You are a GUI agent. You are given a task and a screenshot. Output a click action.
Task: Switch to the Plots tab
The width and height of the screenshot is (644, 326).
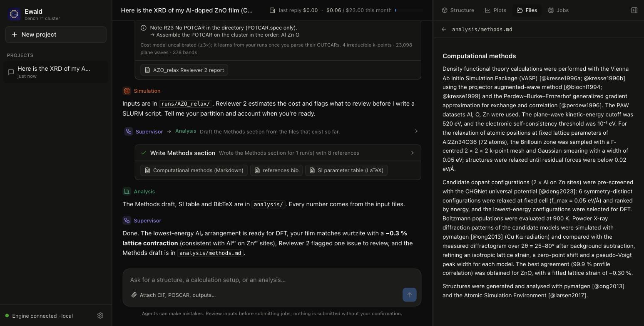[495, 10]
